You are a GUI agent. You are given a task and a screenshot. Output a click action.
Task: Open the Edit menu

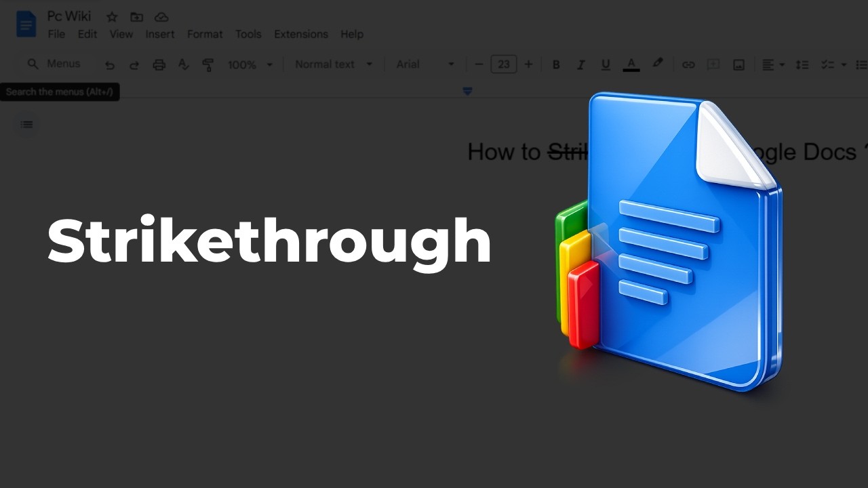click(87, 34)
